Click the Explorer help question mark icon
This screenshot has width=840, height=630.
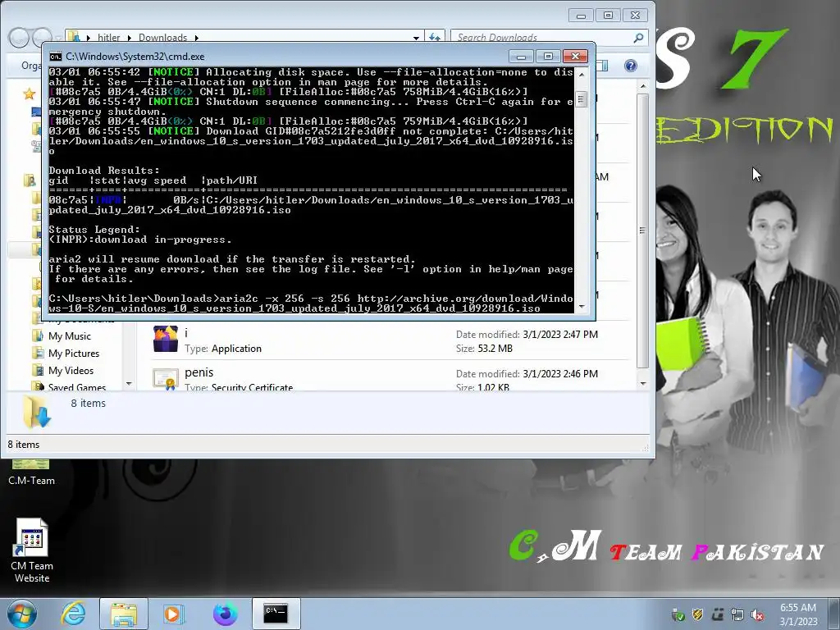tap(631, 66)
